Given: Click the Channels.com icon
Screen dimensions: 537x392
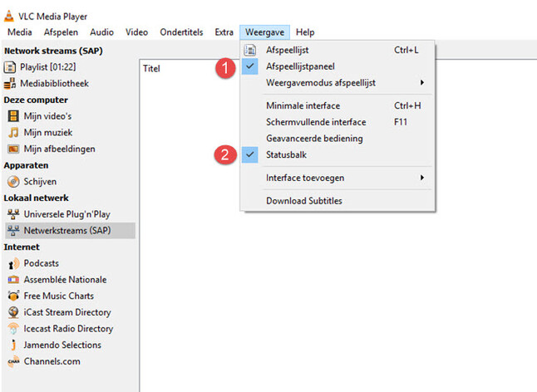Looking at the screenshot, I should point(13,361).
